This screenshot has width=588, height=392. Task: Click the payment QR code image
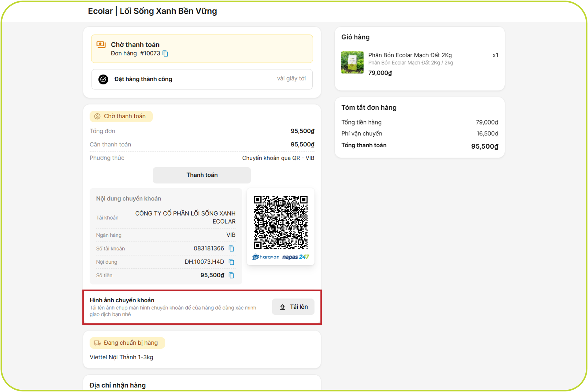(x=281, y=222)
